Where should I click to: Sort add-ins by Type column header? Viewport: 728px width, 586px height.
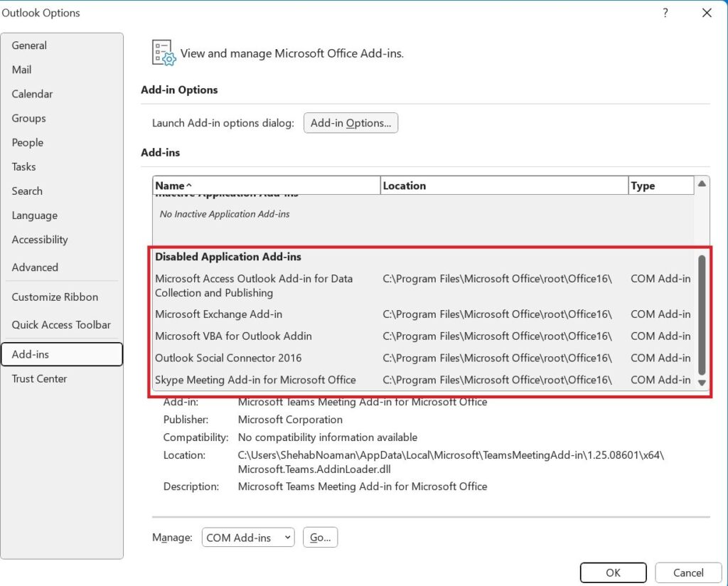660,186
